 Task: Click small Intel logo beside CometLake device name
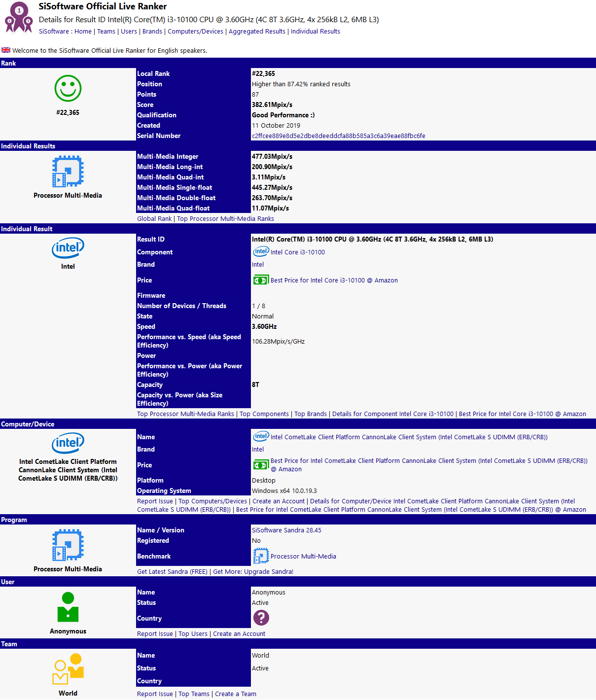261,437
